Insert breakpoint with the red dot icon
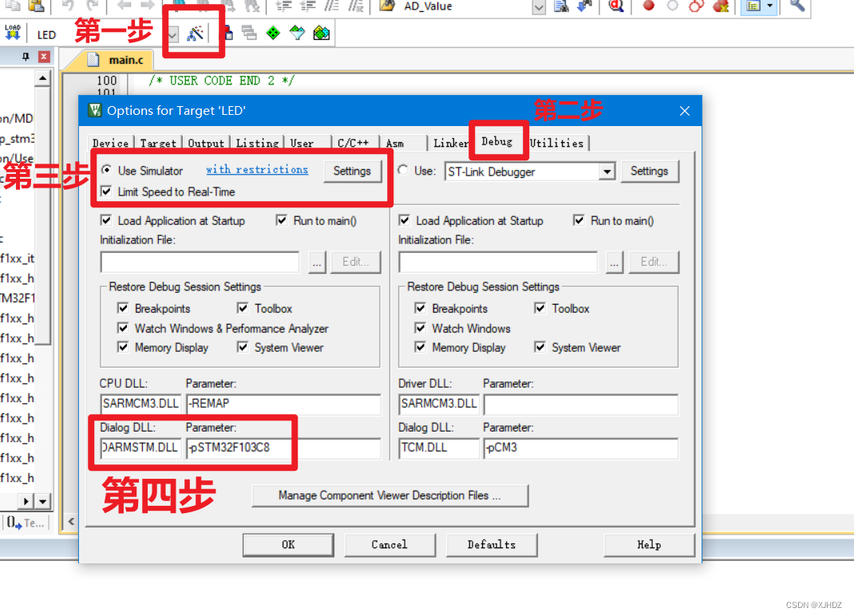Viewport: 854px width, 616px height. pyautogui.click(x=648, y=6)
